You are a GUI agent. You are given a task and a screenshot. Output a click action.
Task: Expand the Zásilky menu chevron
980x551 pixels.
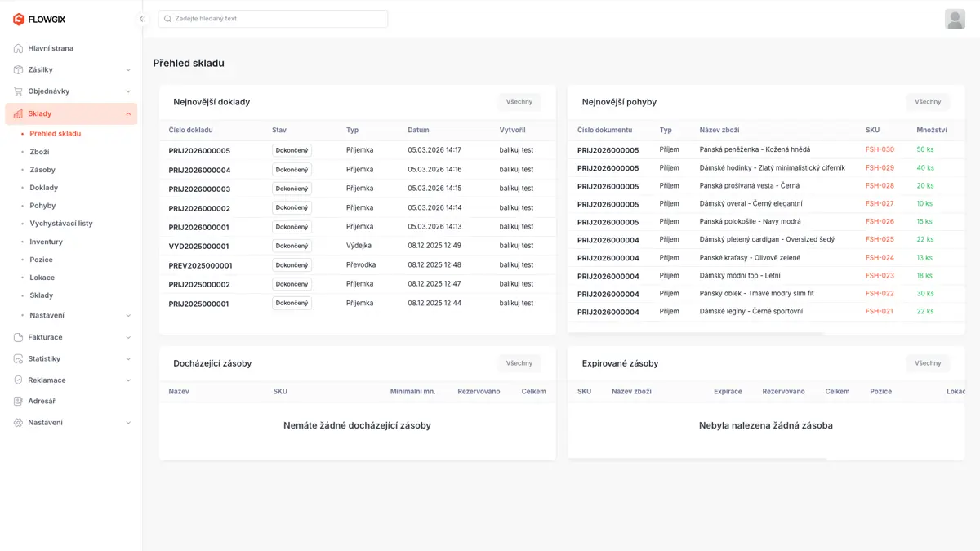128,70
